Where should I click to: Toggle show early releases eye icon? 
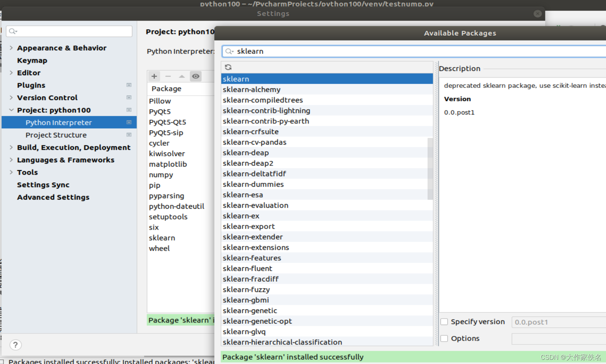pyautogui.click(x=195, y=76)
